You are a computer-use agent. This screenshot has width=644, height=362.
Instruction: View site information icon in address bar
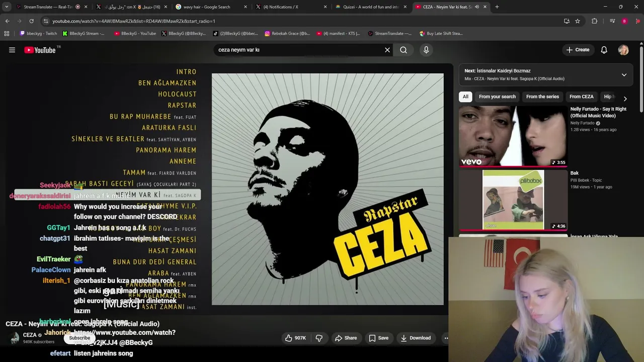point(46,21)
